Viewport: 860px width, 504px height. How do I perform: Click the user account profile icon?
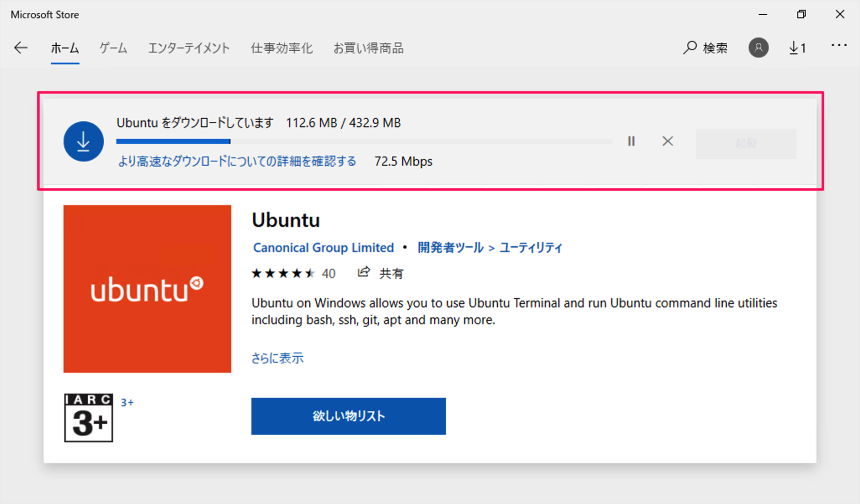click(x=758, y=48)
